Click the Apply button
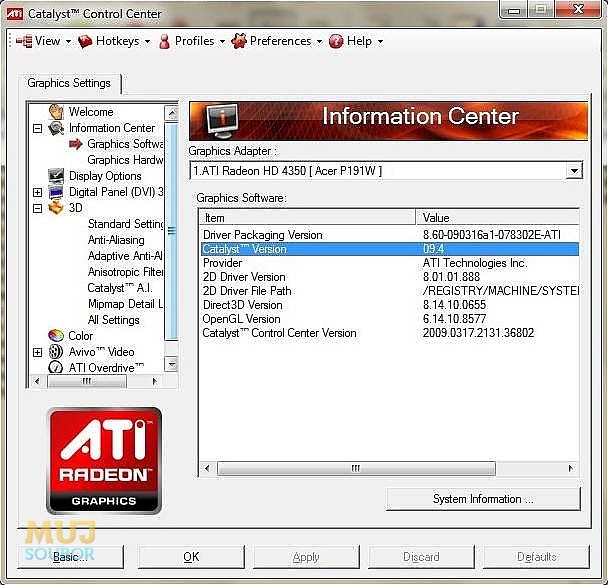The width and height of the screenshot is (608, 585). click(306, 557)
